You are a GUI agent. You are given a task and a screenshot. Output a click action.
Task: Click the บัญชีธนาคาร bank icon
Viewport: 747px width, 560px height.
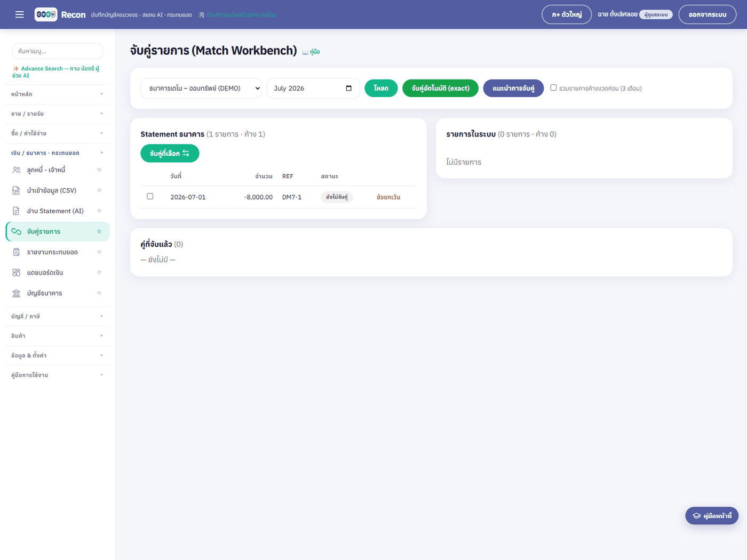pos(17,293)
